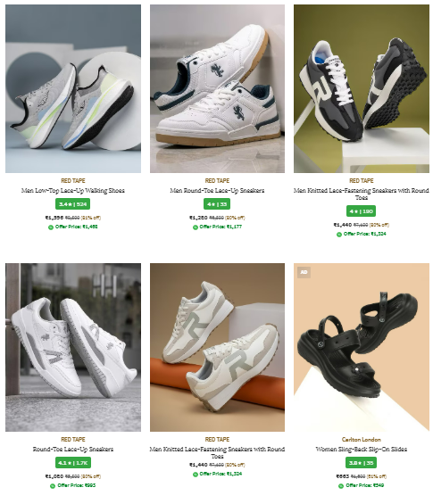Screen dimensions: 433x504
Task: Click the 4.1 star 1.7K rating badge
Action: coord(73,463)
